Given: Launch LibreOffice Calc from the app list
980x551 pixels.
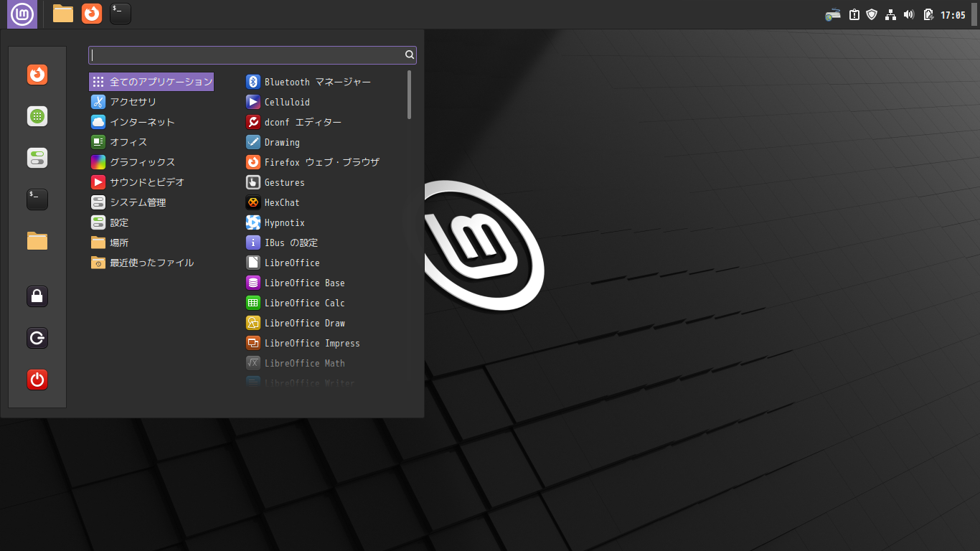Looking at the screenshot, I should [324, 303].
